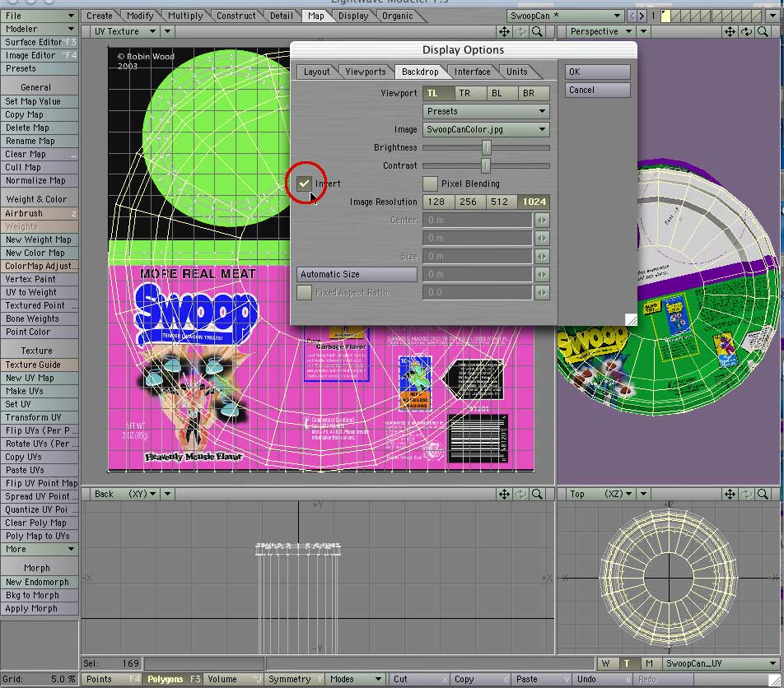Click the Display Options dialog resize grip
The height and width of the screenshot is (688, 784).
[x=631, y=320]
